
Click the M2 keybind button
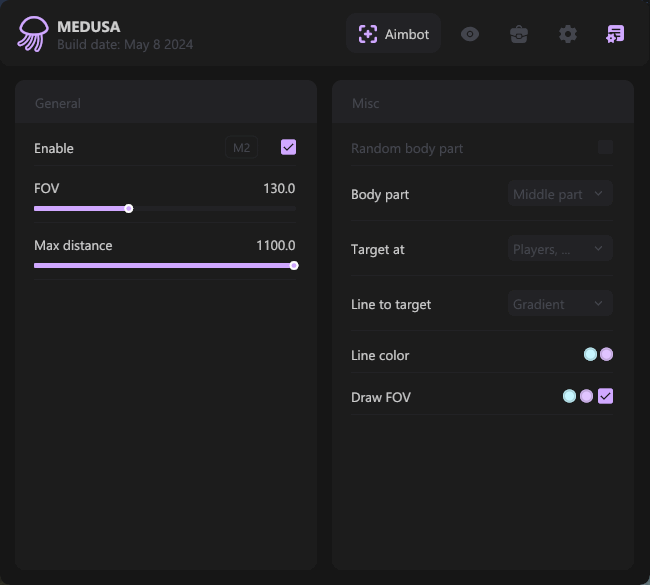pyautogui.click(x=241, y=148)
